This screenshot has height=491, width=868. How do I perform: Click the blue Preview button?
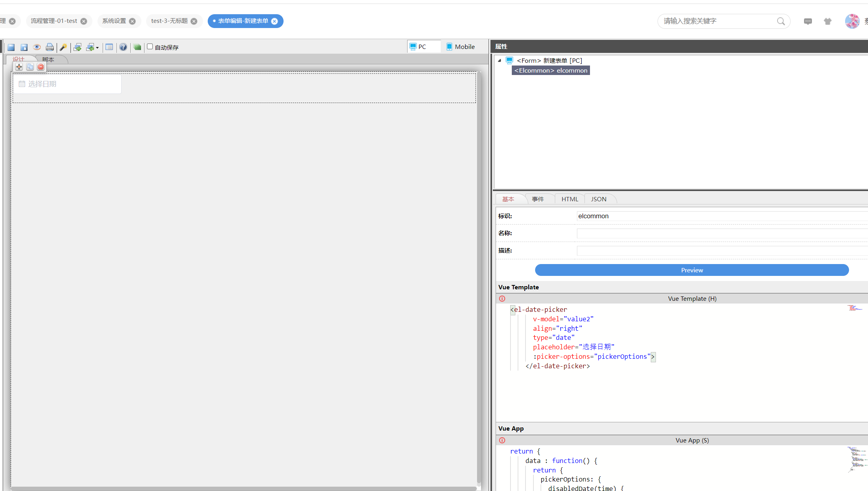(x=691, y=270)
